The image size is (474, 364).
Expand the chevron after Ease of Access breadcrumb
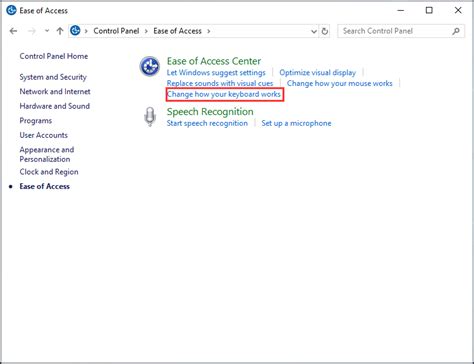(x=209, y=31)
